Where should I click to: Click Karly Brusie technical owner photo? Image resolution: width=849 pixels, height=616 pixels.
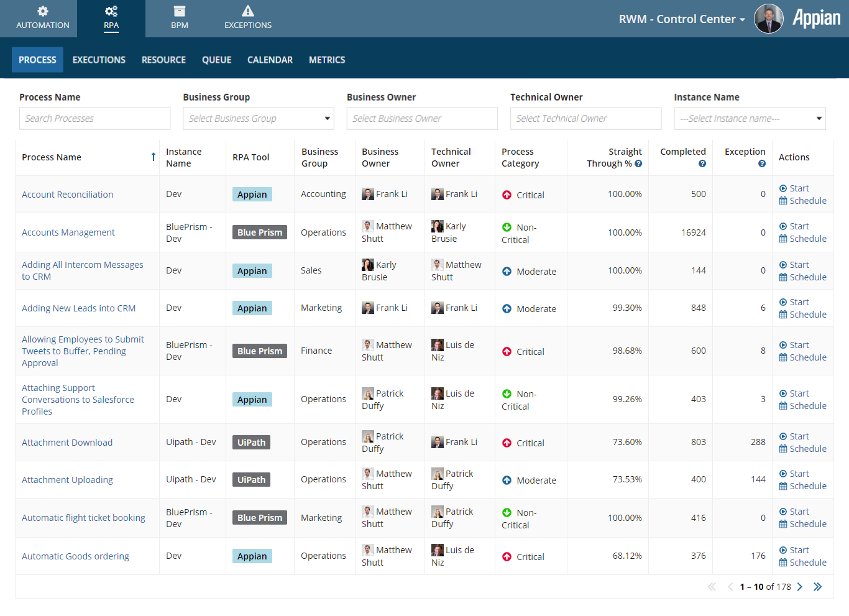coord(438,226)
